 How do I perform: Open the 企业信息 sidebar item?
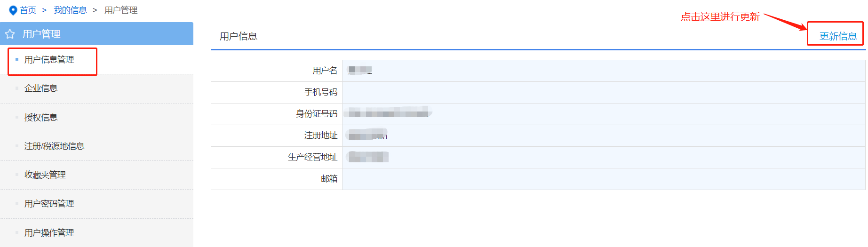[41, 88]
